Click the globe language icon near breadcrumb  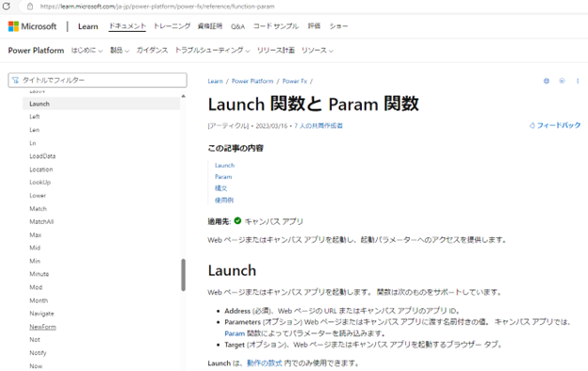547,81
